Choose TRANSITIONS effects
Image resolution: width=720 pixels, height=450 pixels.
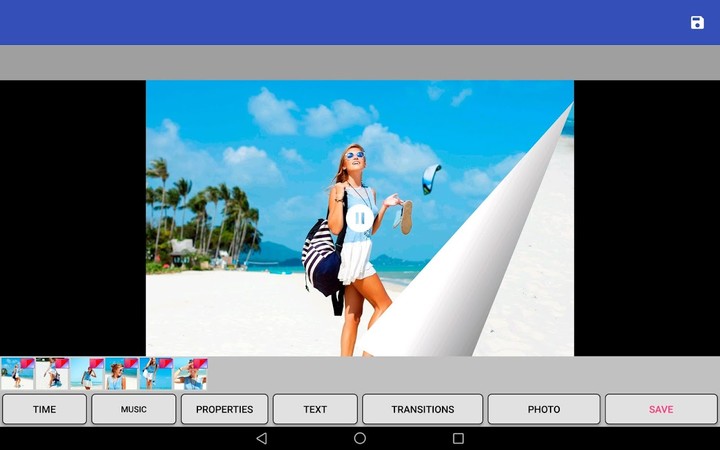[422, 409]
